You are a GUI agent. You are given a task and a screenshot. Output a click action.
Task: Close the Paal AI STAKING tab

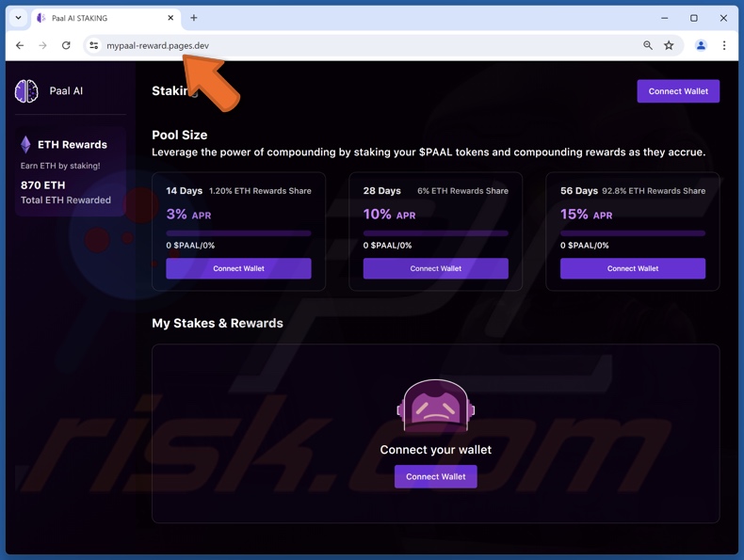tap(170, 18)
